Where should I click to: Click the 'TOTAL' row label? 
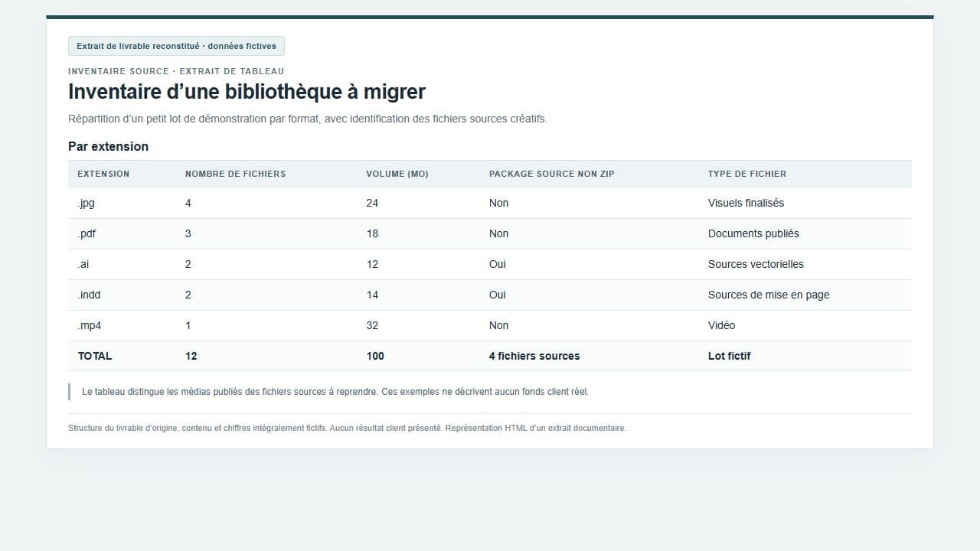95,356
